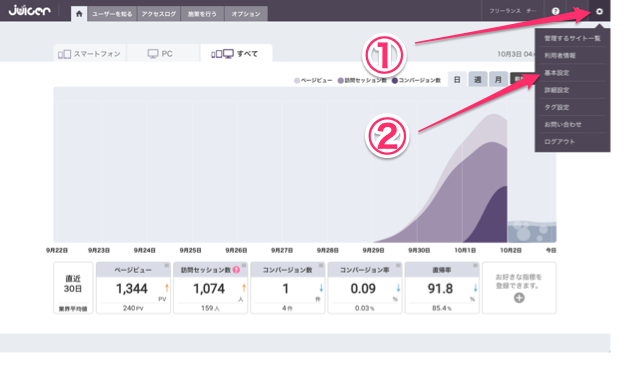Screen dimensions: 631x373
Task: Click the 10月1日 date label on the chart axis
Action: click(465, 250)
